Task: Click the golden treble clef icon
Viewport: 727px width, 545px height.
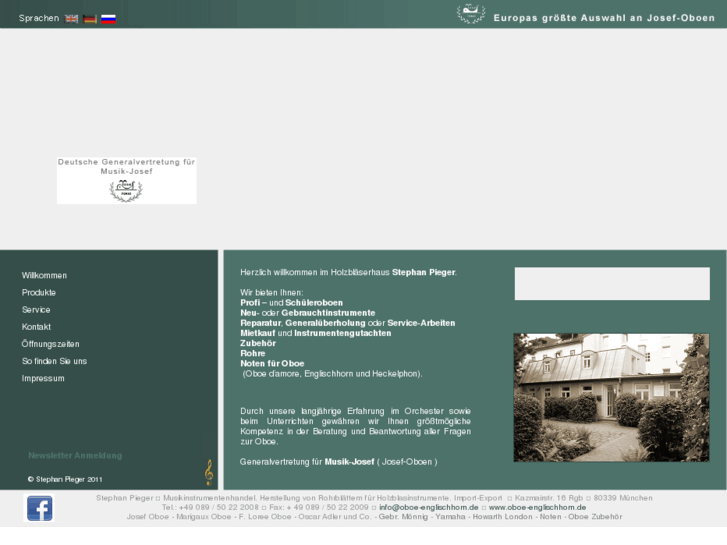Action: 209,472
